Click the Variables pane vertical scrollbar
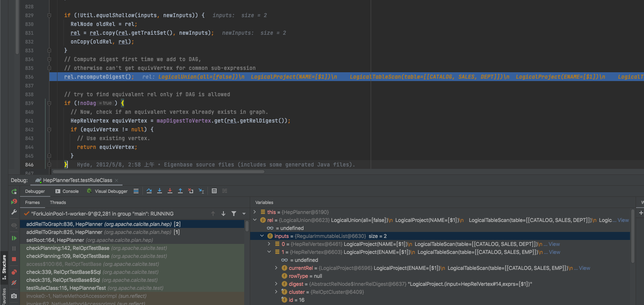Image resolution: width=644 pixels, height=305 pixels. [x=633, y=236]
